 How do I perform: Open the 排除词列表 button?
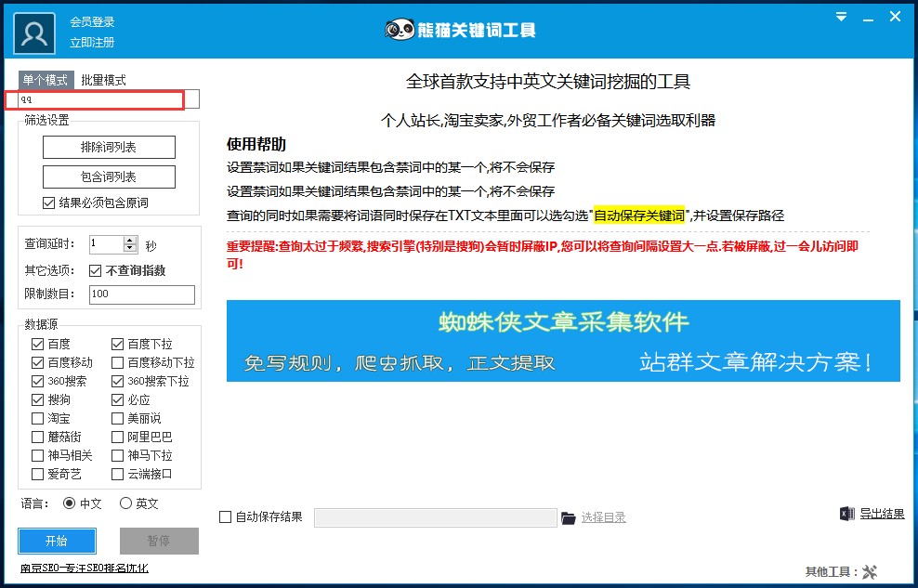(109, 147)
